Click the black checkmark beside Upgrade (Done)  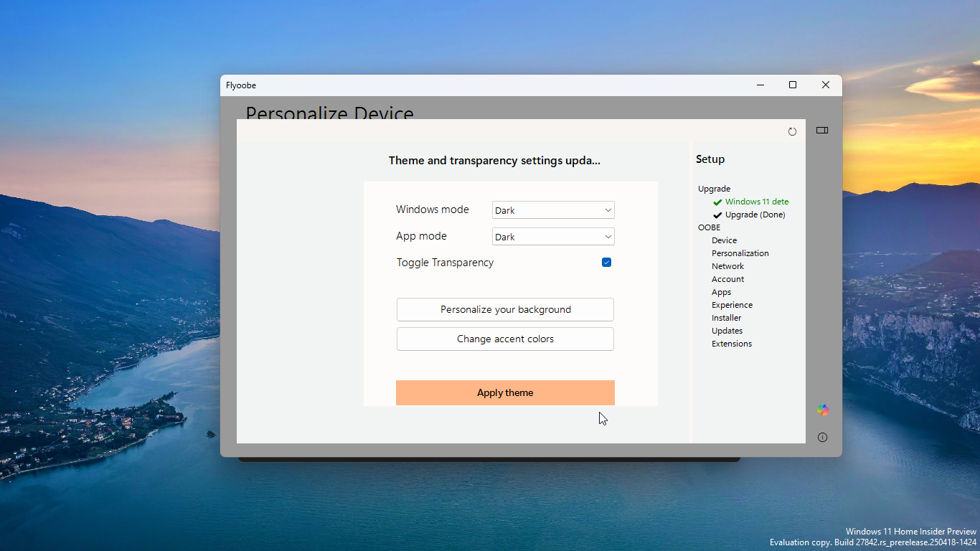pyautogui.click(x=717, y=215)
